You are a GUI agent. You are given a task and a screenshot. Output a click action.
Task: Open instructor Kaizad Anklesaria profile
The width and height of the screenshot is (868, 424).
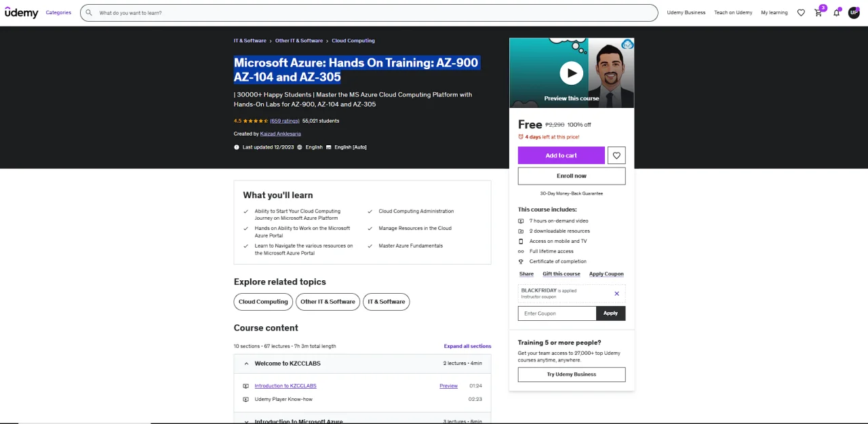[281, 134]
